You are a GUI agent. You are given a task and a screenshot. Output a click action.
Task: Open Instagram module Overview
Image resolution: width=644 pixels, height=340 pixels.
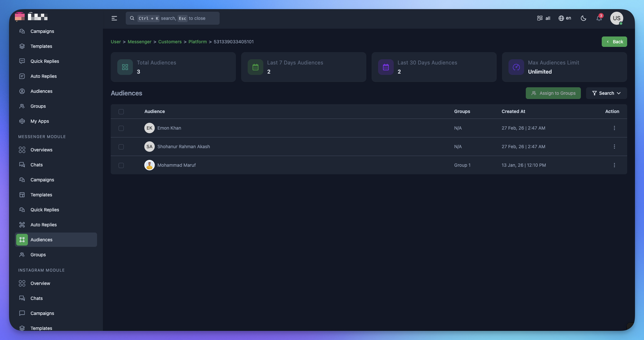pos(56,284)
